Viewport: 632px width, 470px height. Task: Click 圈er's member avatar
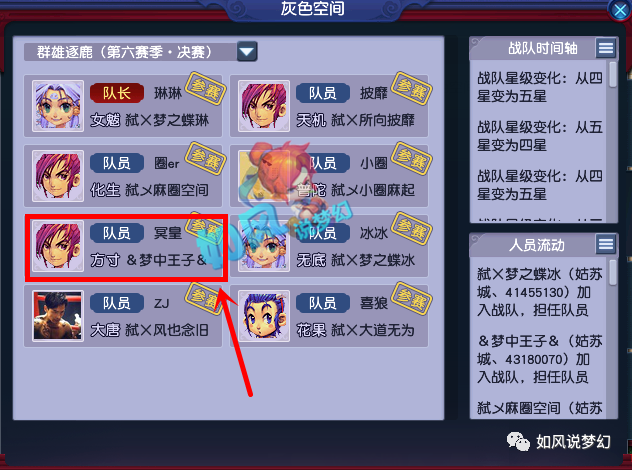point(58,176)
